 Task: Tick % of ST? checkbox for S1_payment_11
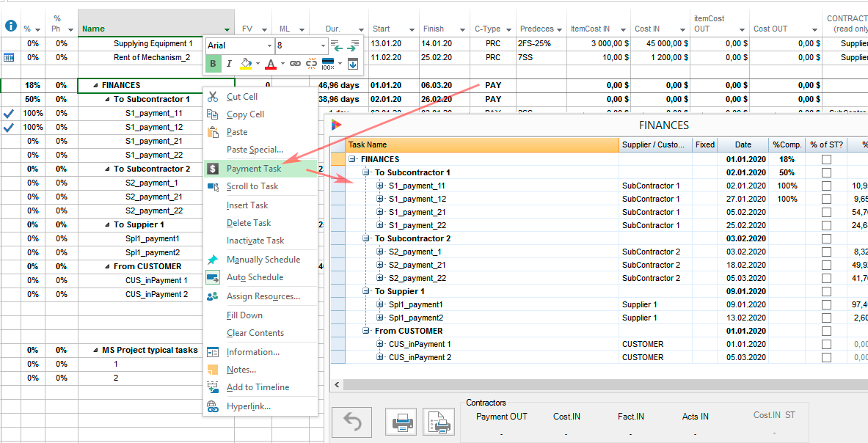click(x=826, y=186)
